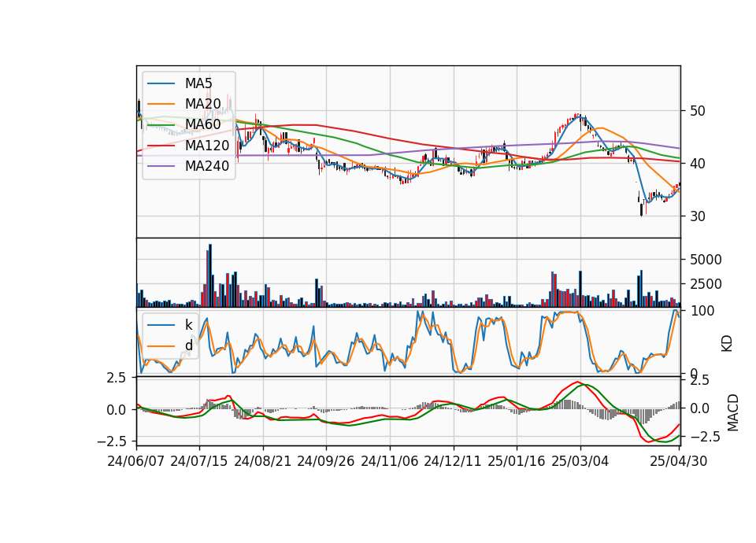Click the 24/06/07 date label
Screen dimensions: 756x543
[135, 461]
